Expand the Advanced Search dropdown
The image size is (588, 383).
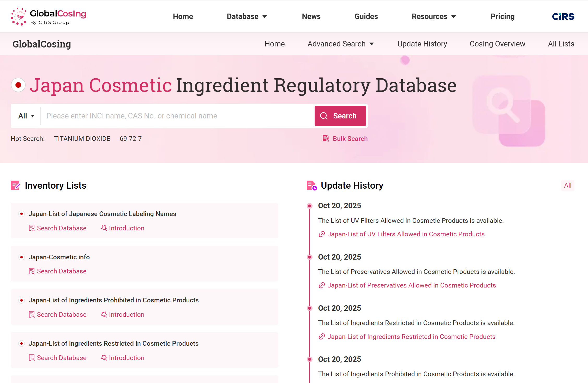(x=341, y=44)
